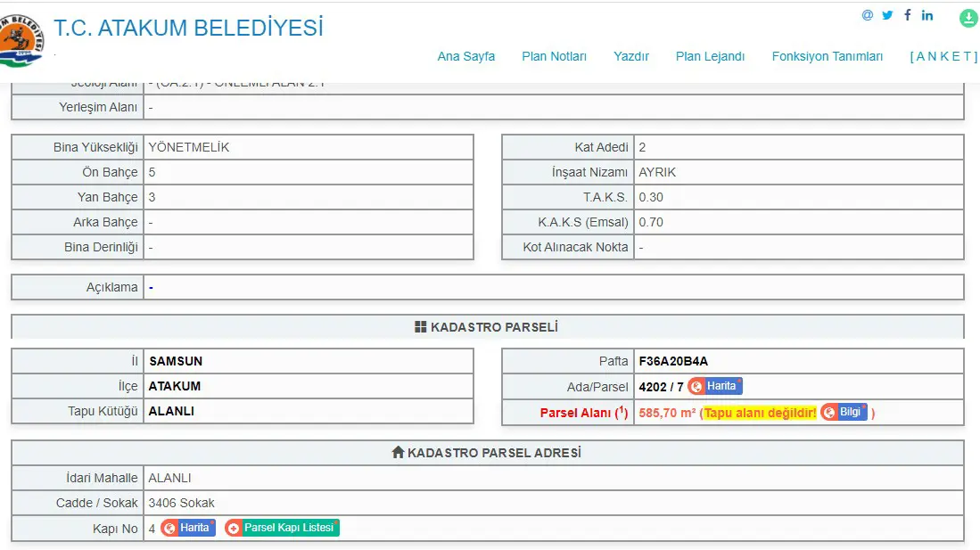Select the Yan Bahçe value 3
This screenshot has height=550, width=980.
152,198
